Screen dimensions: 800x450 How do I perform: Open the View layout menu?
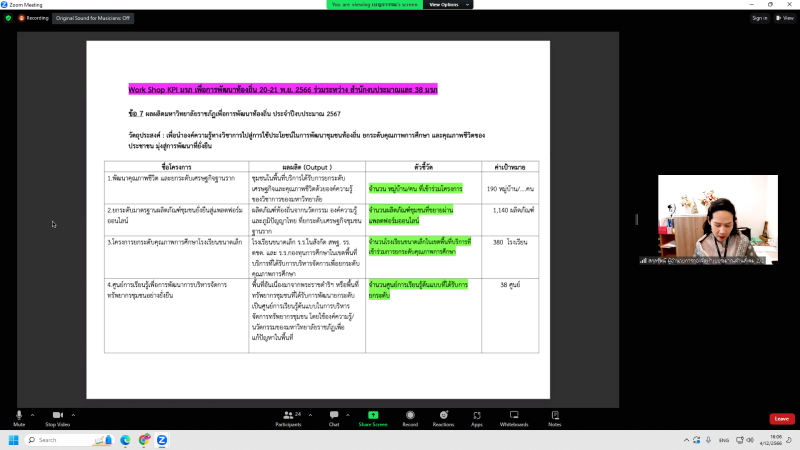(785, 18)
